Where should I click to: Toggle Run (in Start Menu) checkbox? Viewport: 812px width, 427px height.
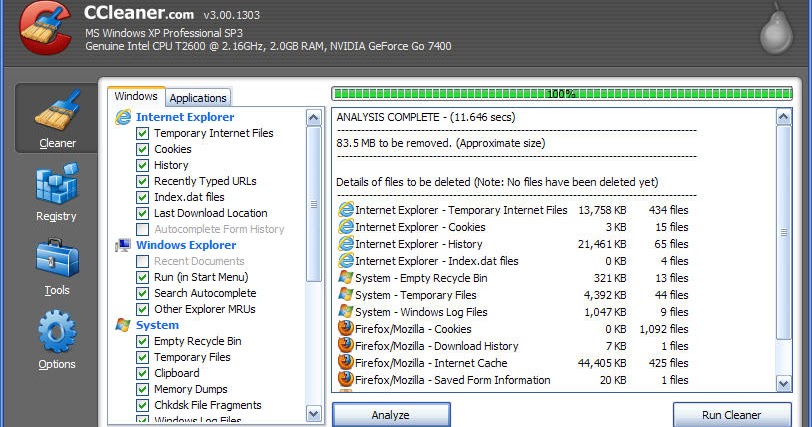point(142,277)
